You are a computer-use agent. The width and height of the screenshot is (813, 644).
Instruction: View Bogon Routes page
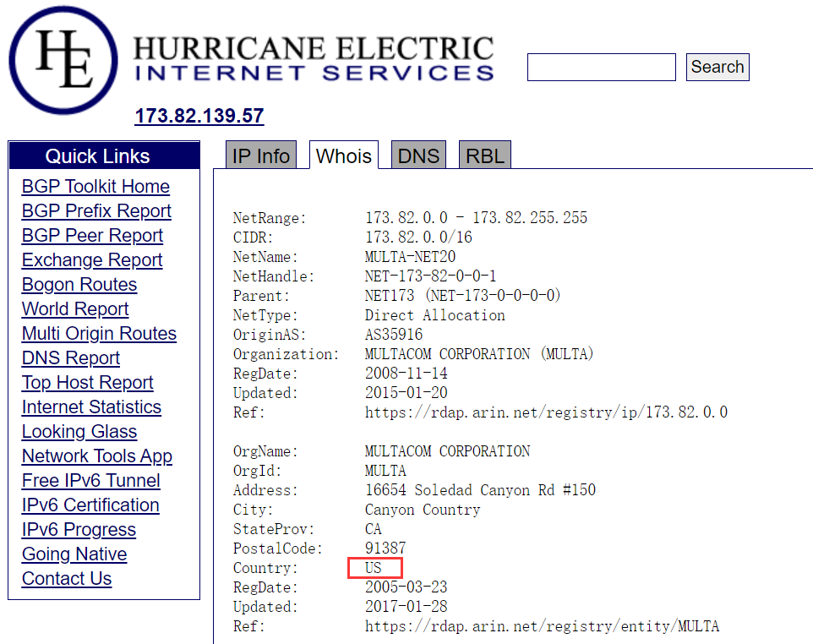tap(79, 284)
